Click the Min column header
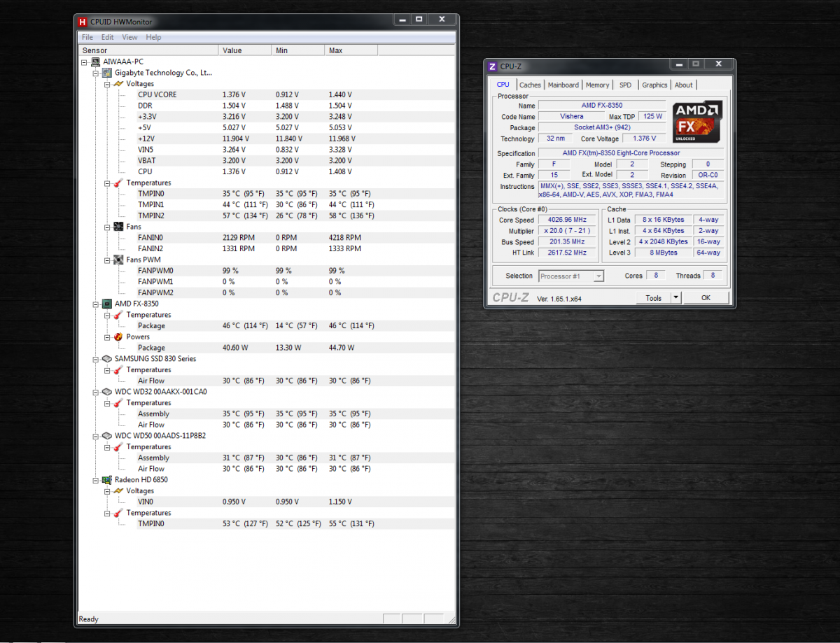The height and width of the screenshot is (643, 840). pos(298,50)
